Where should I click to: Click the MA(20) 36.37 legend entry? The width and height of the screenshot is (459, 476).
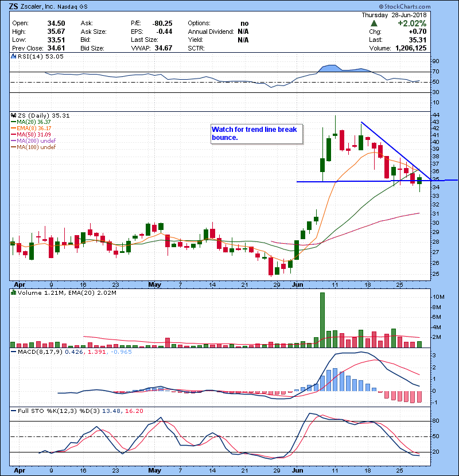tap(30, 122)
